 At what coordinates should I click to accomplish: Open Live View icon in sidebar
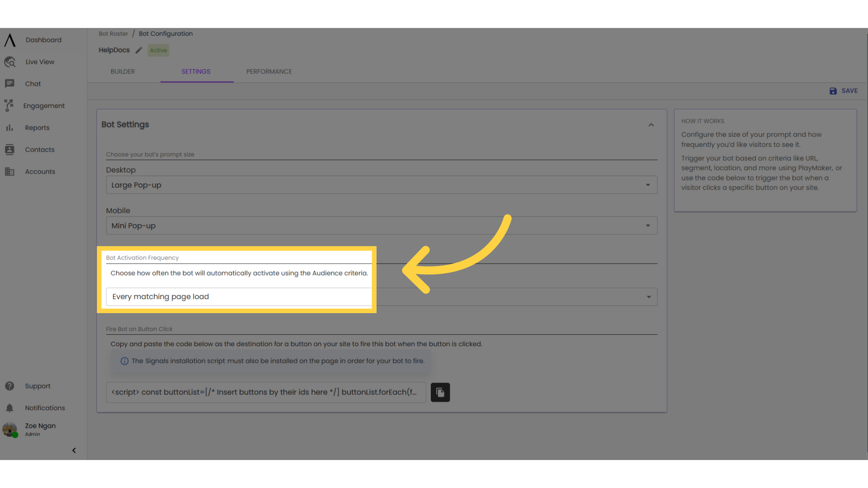click(x=10, y=62)
